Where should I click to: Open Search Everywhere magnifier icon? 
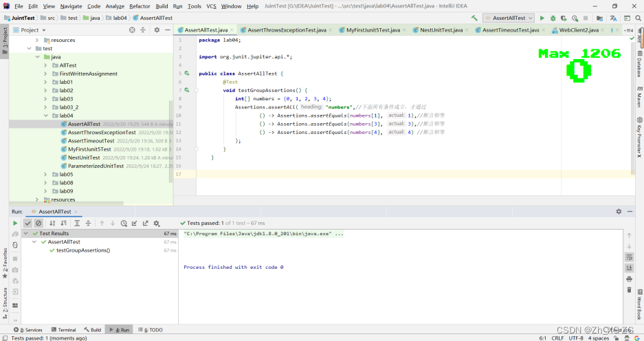pos(638,18)
